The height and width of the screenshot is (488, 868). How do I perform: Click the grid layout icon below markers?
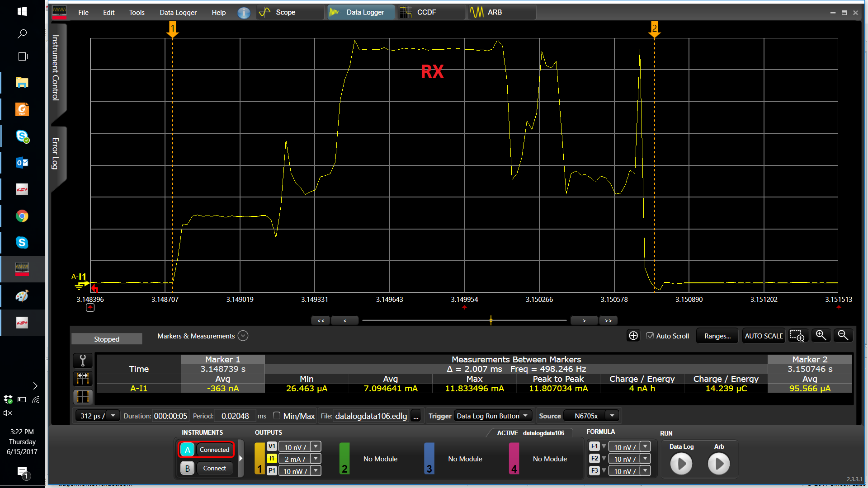83,397
